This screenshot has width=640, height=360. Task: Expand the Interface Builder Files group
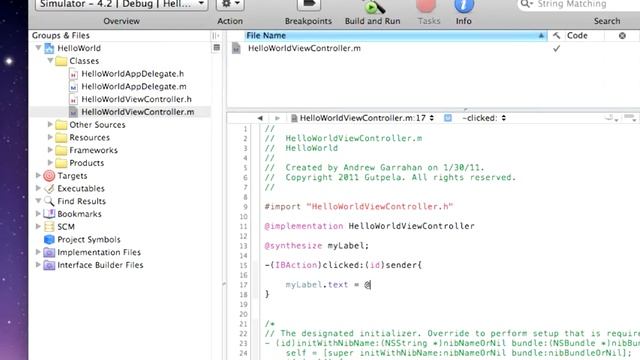coord(38,264)
